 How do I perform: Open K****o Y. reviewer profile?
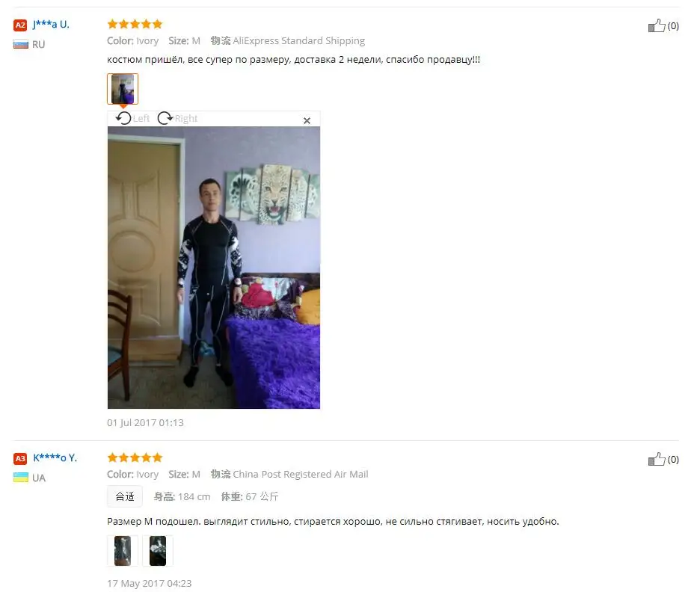point(55,457)
